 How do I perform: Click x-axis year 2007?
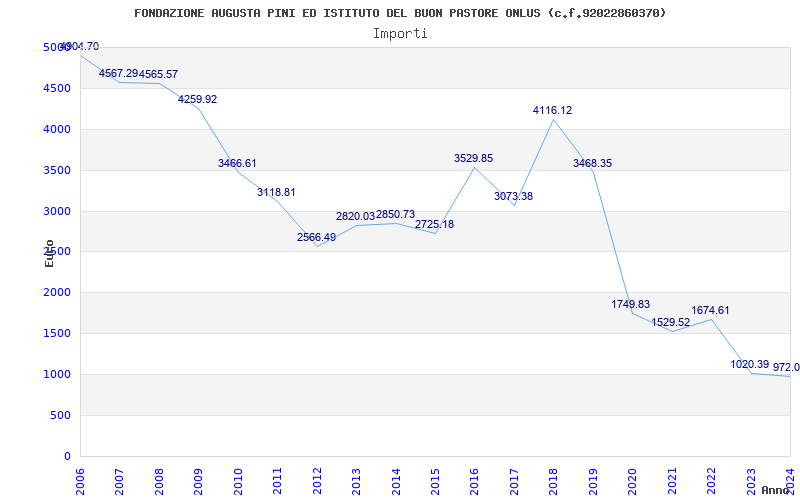click(x=119, y=482)
